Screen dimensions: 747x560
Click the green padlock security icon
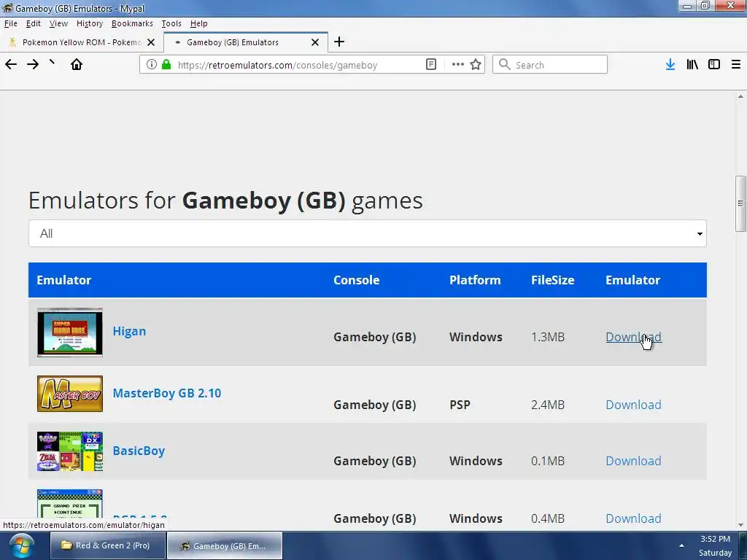coord(166,64)
